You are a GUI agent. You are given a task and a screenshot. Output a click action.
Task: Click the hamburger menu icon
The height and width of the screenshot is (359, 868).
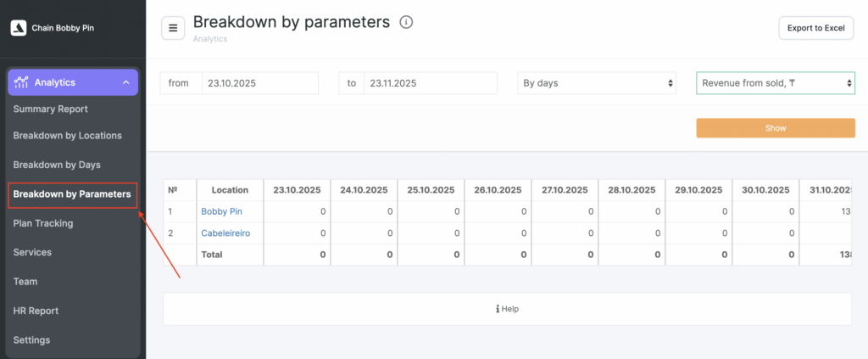(173, 28)
